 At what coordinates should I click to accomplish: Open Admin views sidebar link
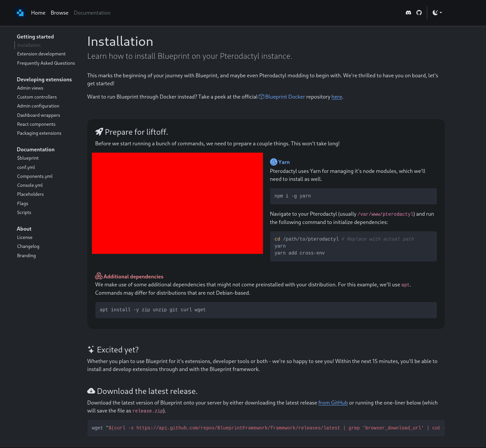(30, 88)
